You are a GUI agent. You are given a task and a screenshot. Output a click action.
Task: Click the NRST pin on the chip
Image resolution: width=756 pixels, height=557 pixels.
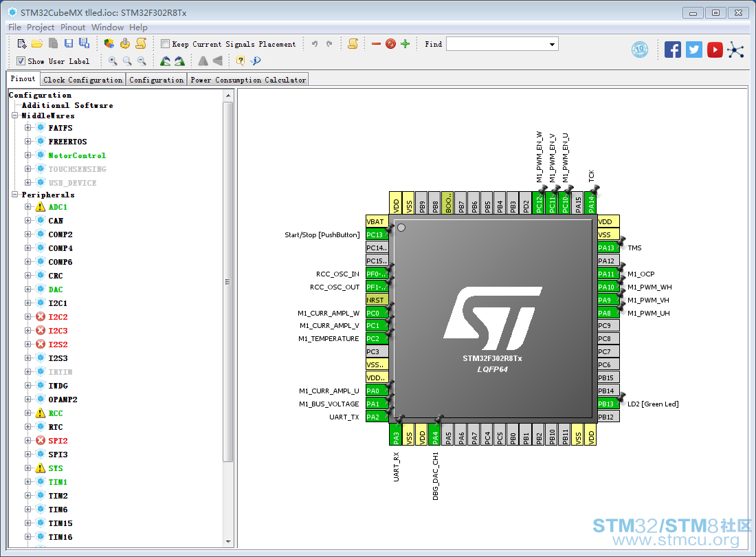click(377, 300)
